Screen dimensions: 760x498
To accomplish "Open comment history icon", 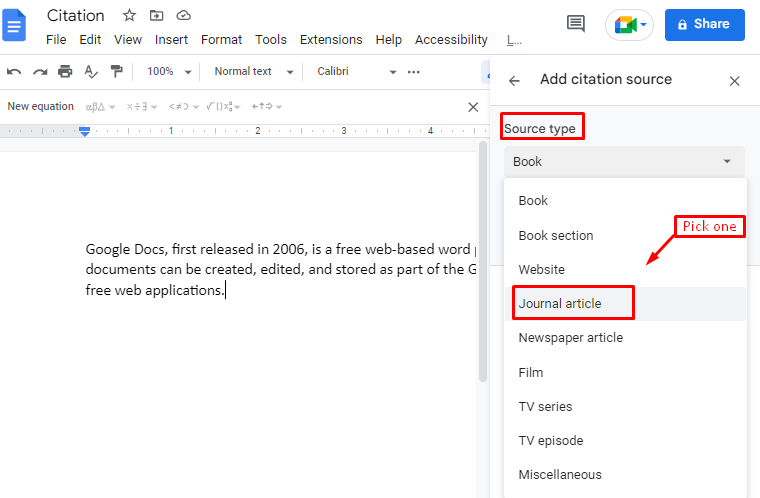I will (575, 23).
